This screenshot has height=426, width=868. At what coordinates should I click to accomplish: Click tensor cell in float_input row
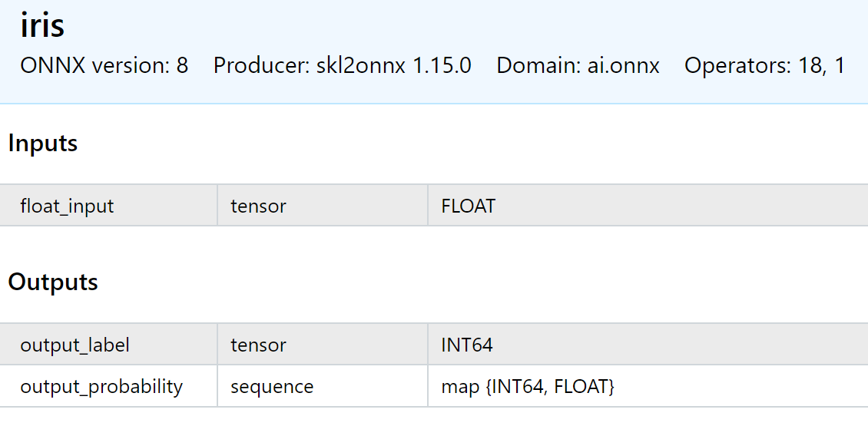[x=323, y=206]
